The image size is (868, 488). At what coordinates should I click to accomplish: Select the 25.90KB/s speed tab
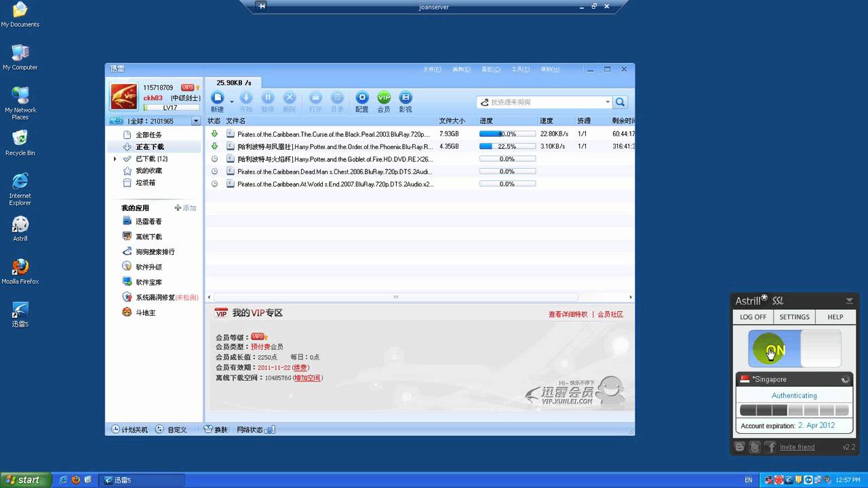coord(234,83)
